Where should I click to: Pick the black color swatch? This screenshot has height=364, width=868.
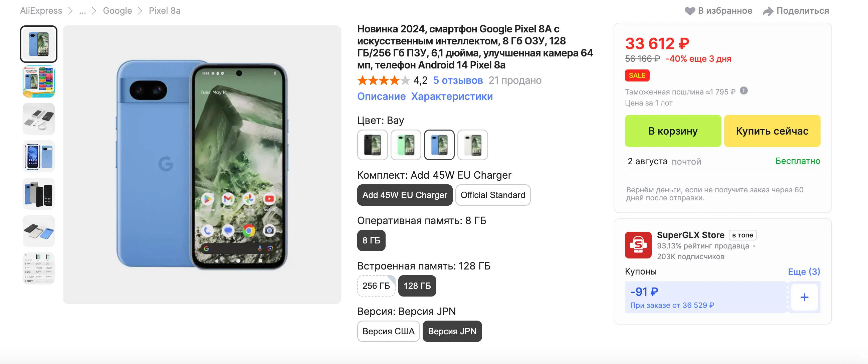(x=372, y=145)
